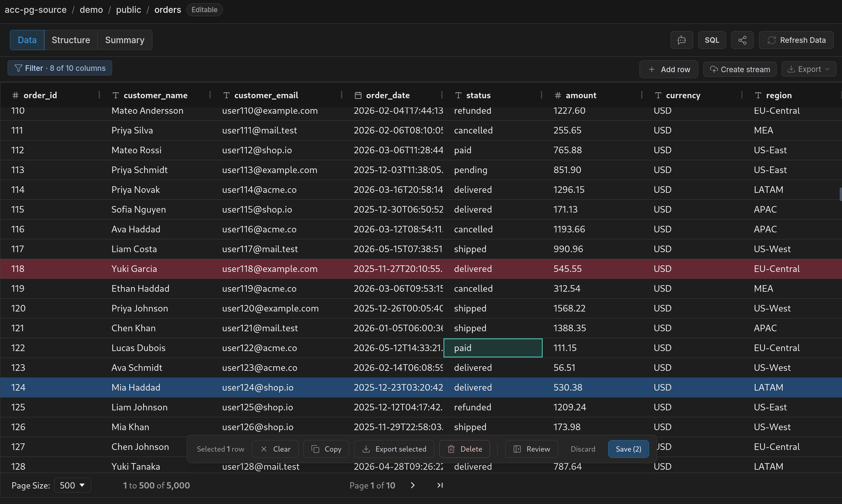This screenshot has width=842, height=504.
Task: Click the demo breadcrumb
Action: click(91, 10)
